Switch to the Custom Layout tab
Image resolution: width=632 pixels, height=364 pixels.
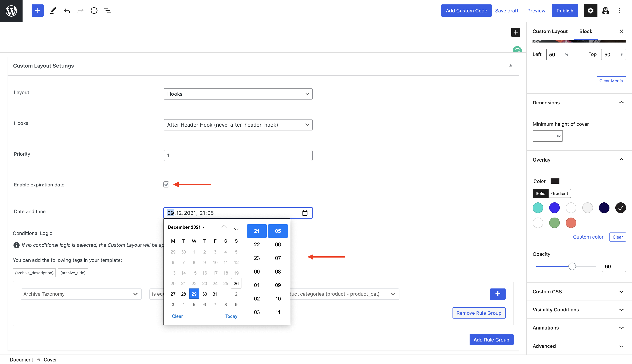[550, 31]
